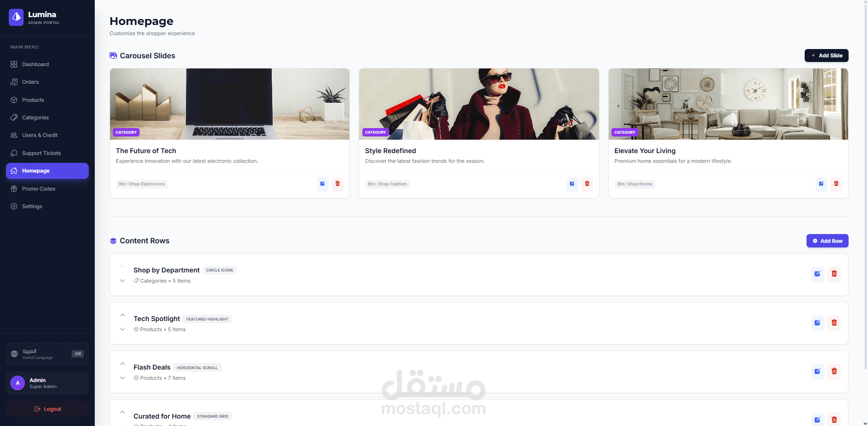Open Users & Credit page
Viewport: 868px width, 426px height.
47,135
